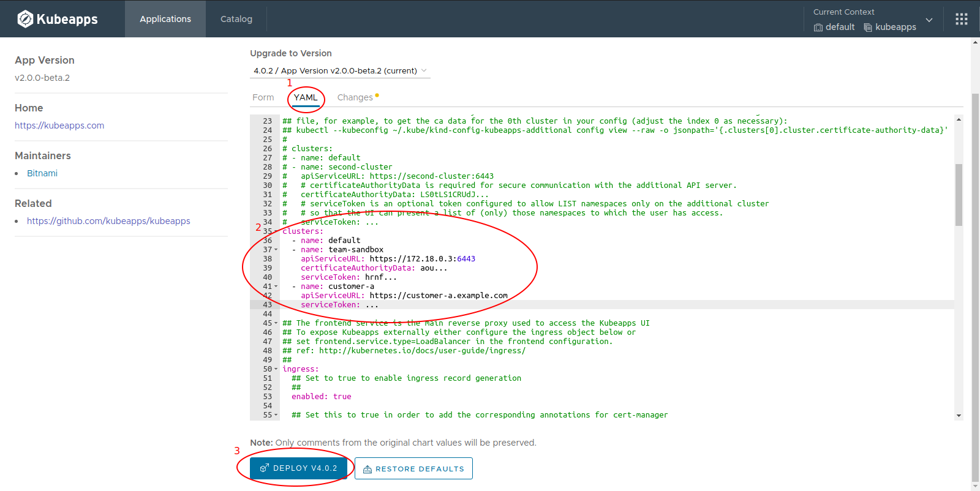This screenshot has width=980, height=491.
Task: Visit the Bitnami maintainer link
Action: click(42, 173)
